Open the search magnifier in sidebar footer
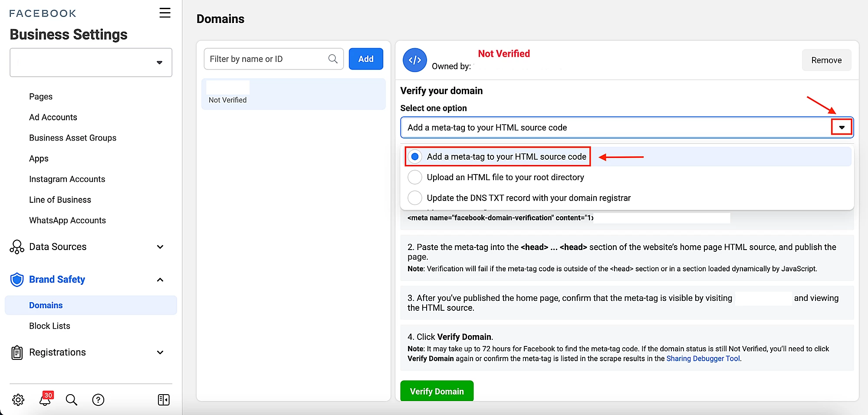The height and width of the screenshot is (415, 868). [x=72, y=400]
